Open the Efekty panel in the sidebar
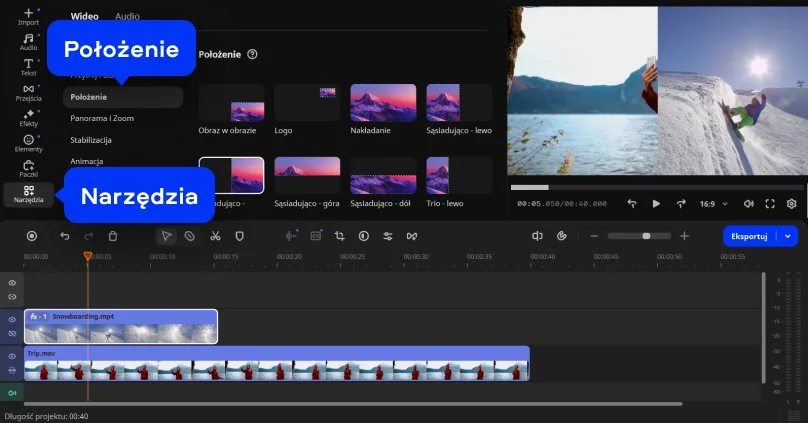The height and width of the screenshot is (423, 808). [x=28, y=118]
